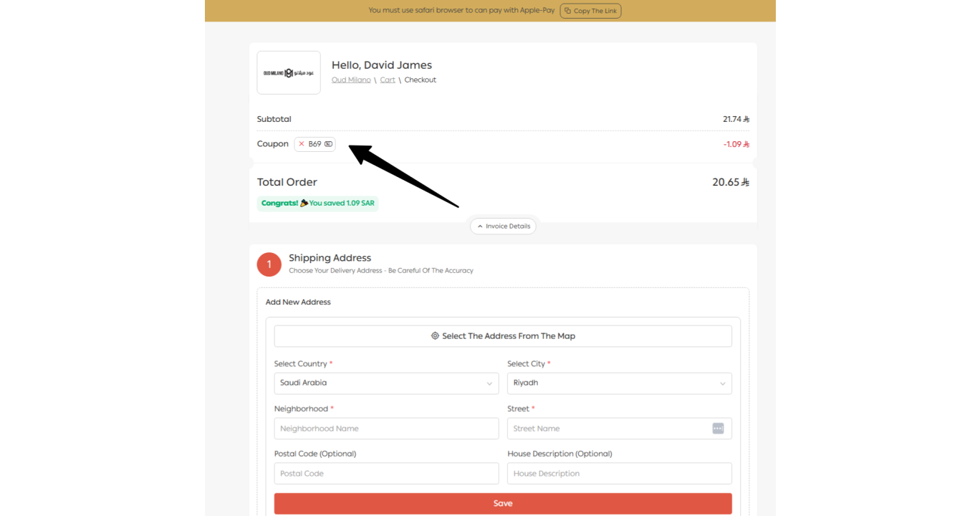The width and height of the screenshot is (980, 516).
Task: Click the dots icon in Street field
Action: tap(718, 429)
